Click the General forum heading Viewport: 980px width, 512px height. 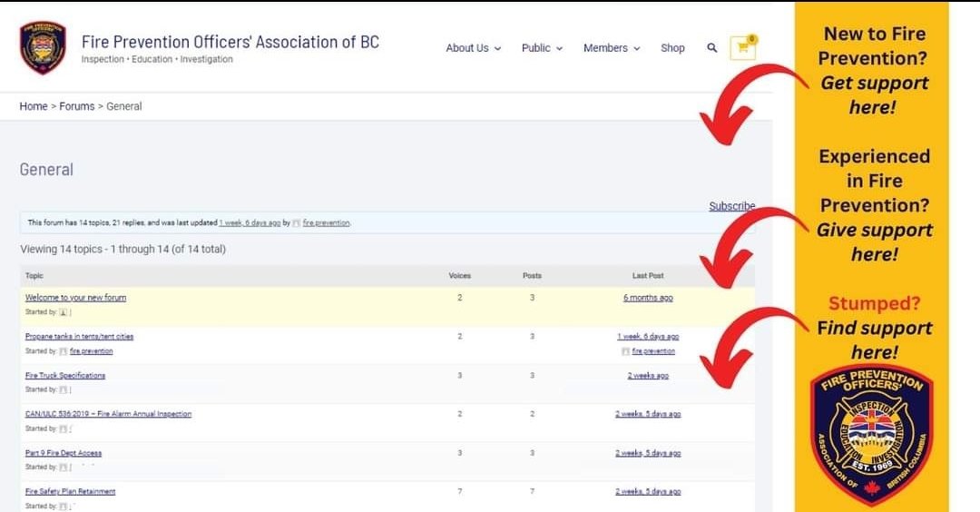pyautogui.click(x=46, y=170)
